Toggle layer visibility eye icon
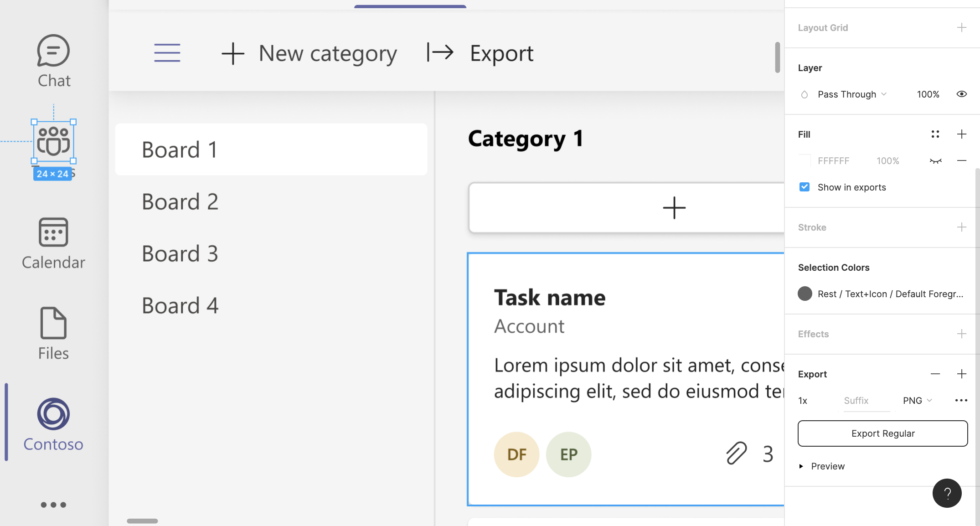The height and width of the screenshot is (526, 980). [961, 94]
